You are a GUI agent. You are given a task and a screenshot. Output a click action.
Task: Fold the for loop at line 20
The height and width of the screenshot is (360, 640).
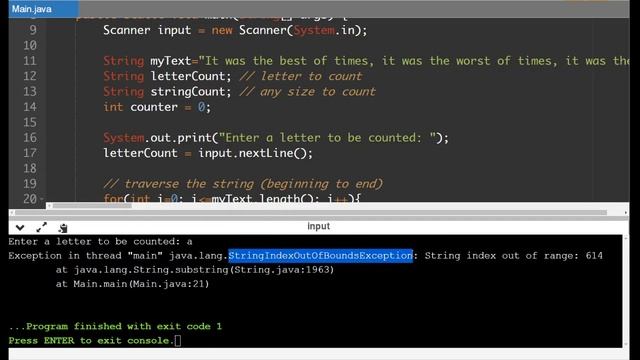pos(42,199)
